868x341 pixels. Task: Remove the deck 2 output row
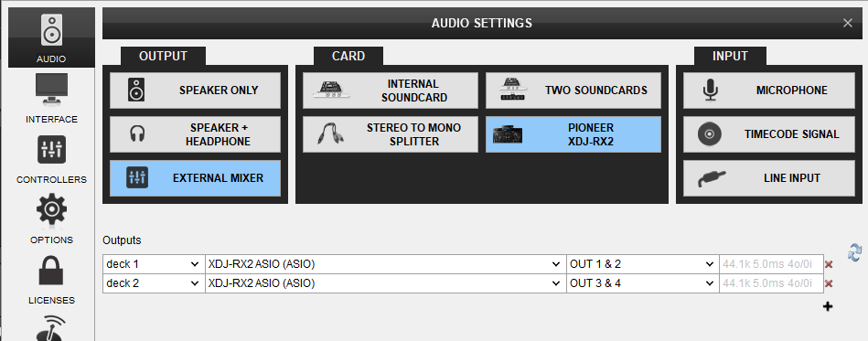tap(829, 284)
